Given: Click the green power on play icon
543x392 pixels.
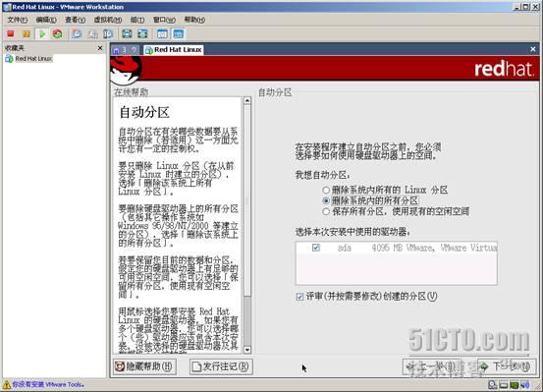Looking at the screenshot, I should click(42, 34).
